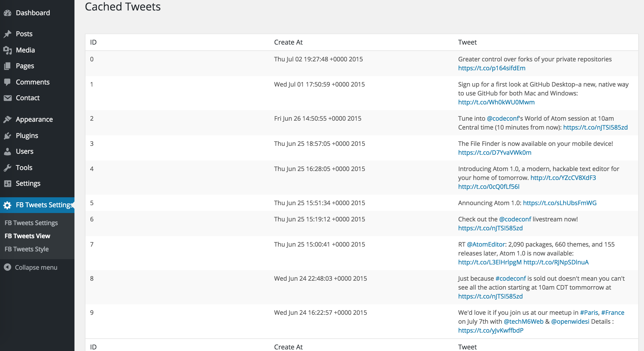Click the Appearance paintbrush icon
The width and height of the screenshot is (644, 351).
[x=8, y=119]
